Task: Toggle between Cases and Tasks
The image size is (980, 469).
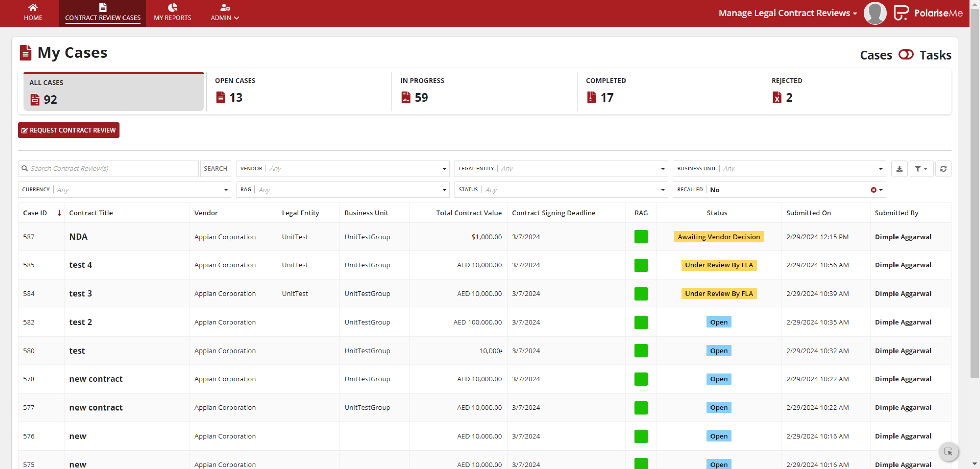Action: (906, 54)
